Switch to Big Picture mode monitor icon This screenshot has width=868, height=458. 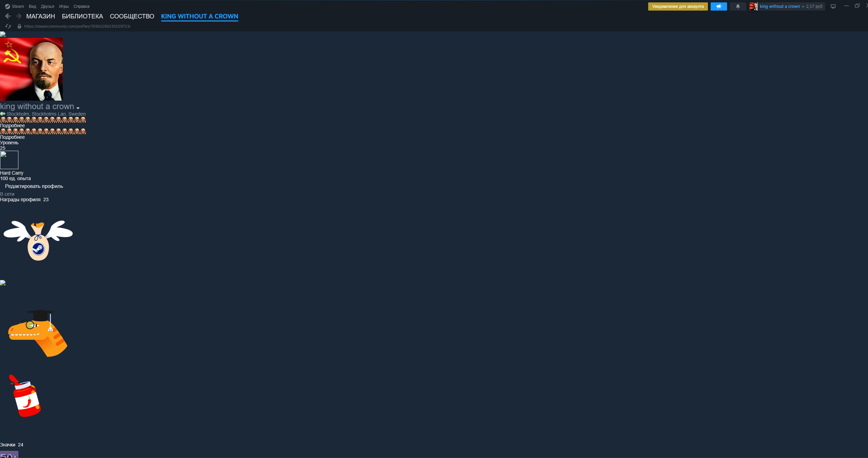pyautogui.click(x=833, y=6)
